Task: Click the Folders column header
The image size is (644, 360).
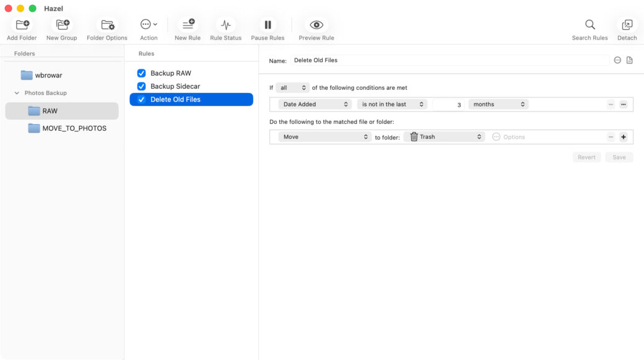Action: click(25, 53)
